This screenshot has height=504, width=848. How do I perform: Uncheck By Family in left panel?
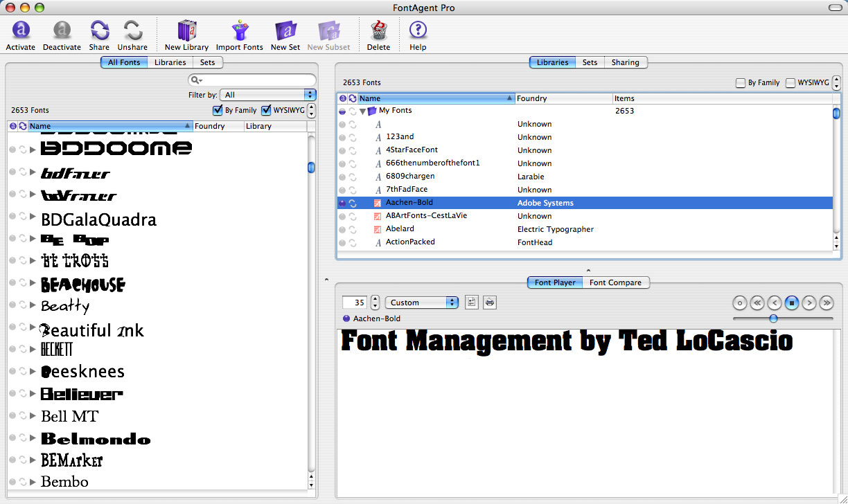218,110
